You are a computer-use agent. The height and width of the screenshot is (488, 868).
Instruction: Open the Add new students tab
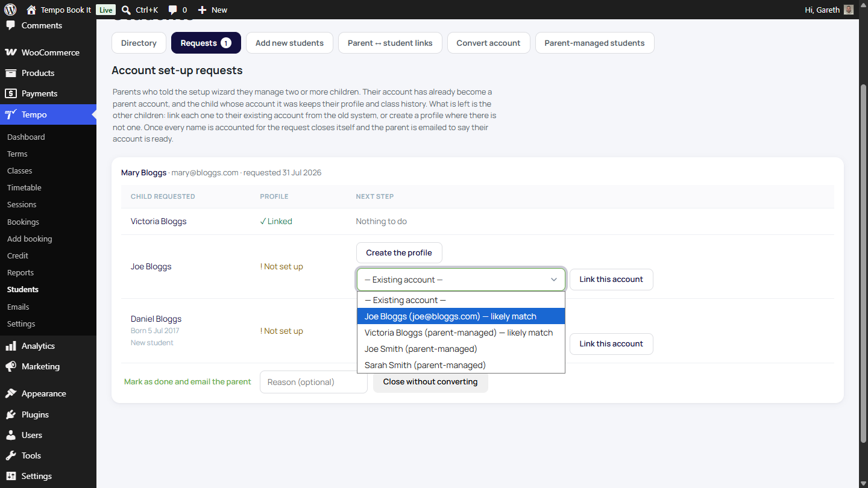tap(289, 43)
